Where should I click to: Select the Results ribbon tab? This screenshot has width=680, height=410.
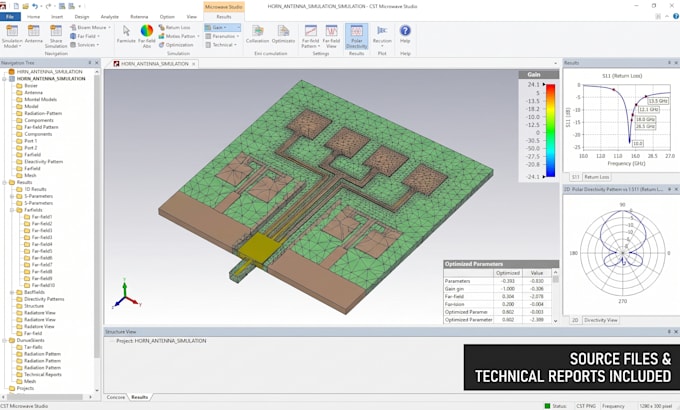coord(224,16)
